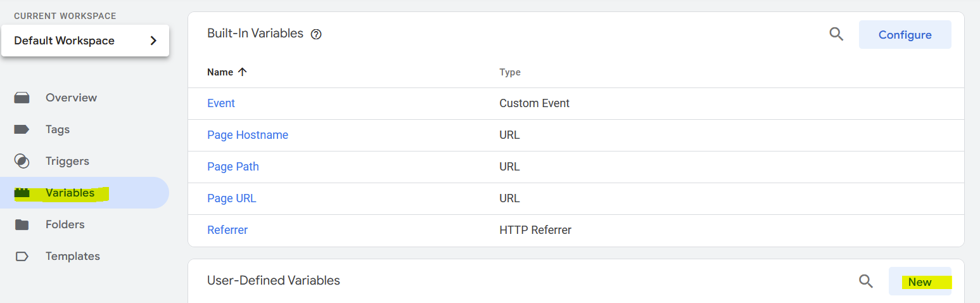Screen dimensions: 980x303
Task: Open the Referrer variable
Action: tap(227, 230)
